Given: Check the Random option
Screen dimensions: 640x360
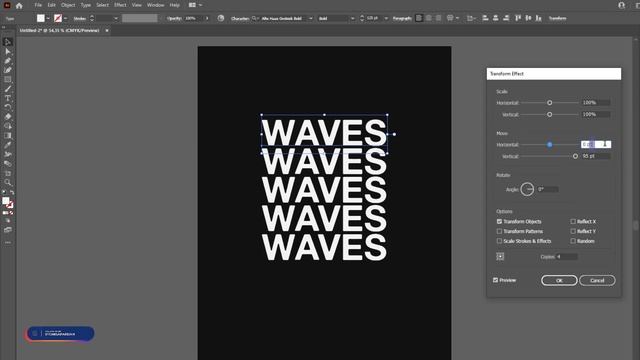Looking at the screenshot, I should coord(573,241).
